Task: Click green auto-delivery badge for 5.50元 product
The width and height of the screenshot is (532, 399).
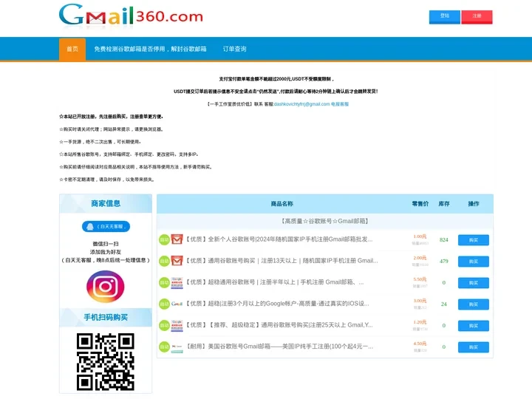Action: tap(164, 282)
